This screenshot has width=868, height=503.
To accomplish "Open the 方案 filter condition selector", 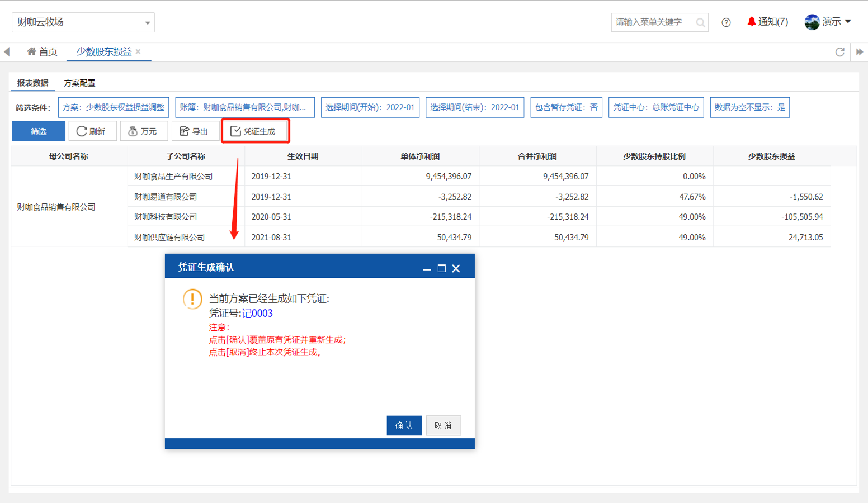I will (x=114, y=107).
